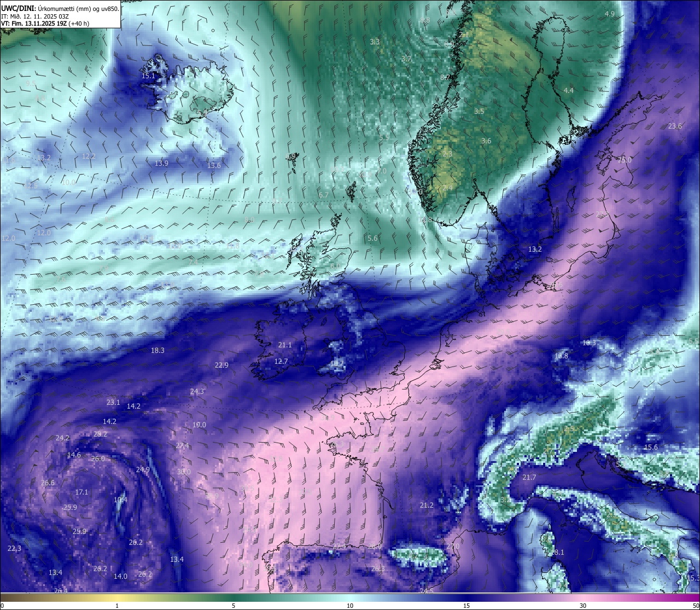Click the valid time line "VT: Fim. 13.11.2025 19Z (+40 h)"
The height and width of the screenshot is (610, 700).
[x=45, y=24]
